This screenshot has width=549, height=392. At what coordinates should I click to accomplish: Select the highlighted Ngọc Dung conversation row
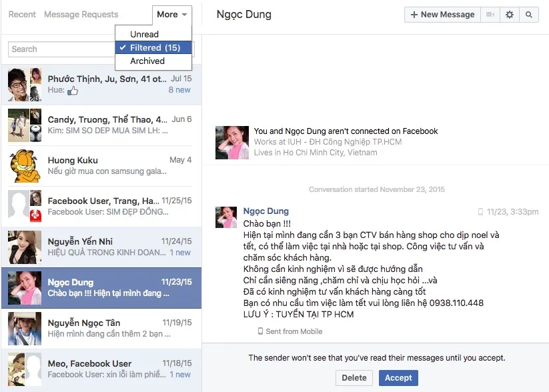pyautogui.click(x=101, y=288)
